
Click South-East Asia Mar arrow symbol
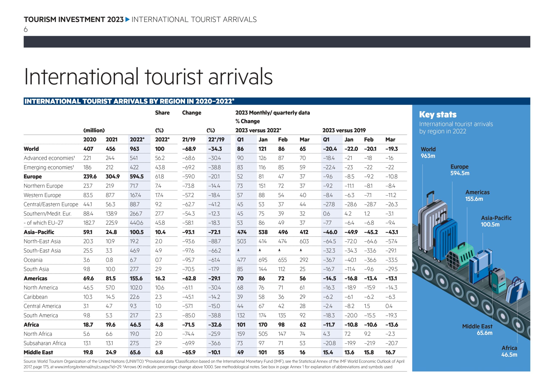301,251
